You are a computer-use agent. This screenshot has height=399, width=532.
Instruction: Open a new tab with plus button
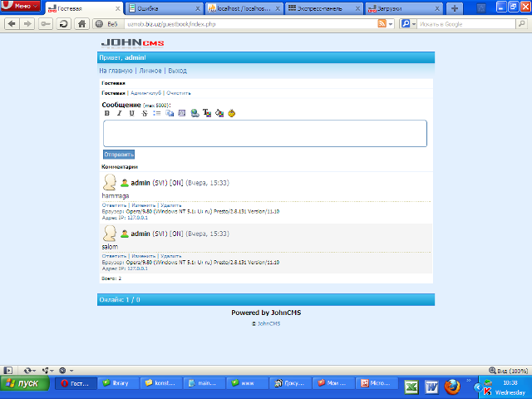point(455,8)
